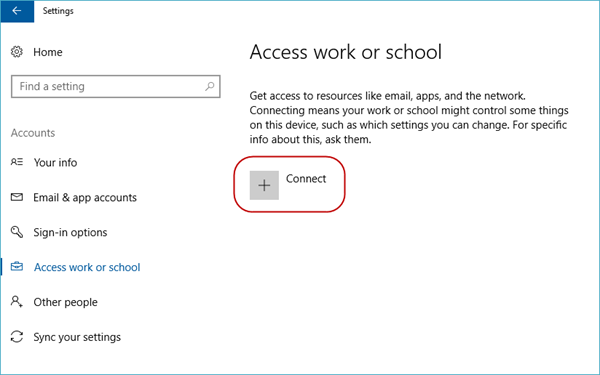Screen dimensions: 600x375
Task: Open the Home settings page label
Action: pyautogui.click(x=48, y=52)
